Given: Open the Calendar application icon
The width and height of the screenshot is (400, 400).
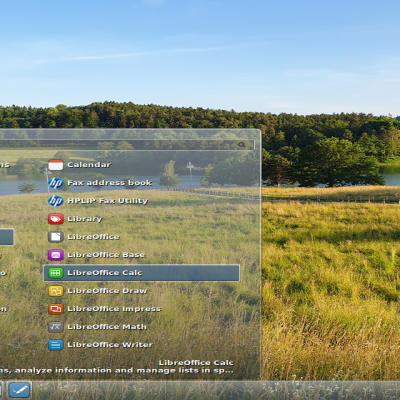Looking at the screenshot, I should pos(56,165).
